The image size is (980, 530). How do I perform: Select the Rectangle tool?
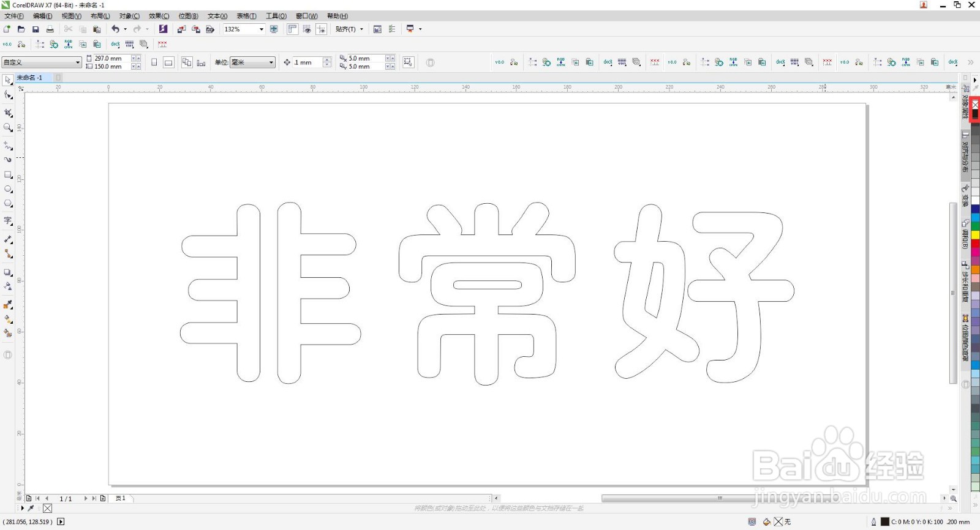[8, 175]
